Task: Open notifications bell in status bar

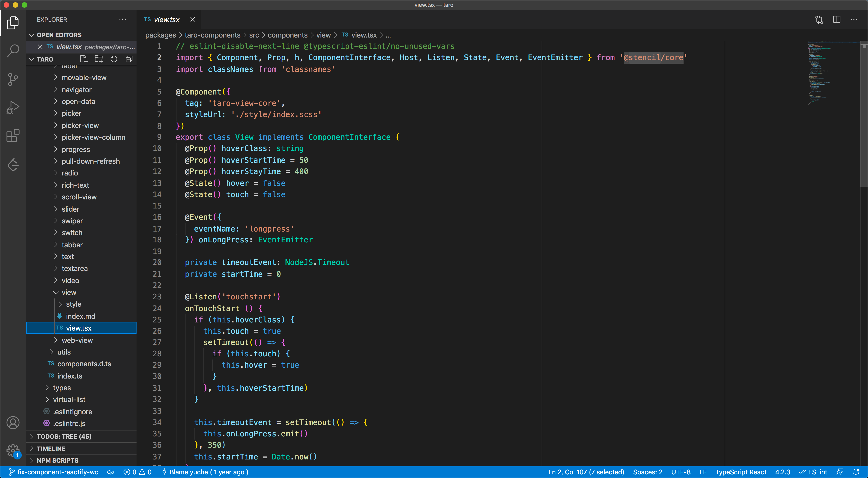Action: click(856, 472)
